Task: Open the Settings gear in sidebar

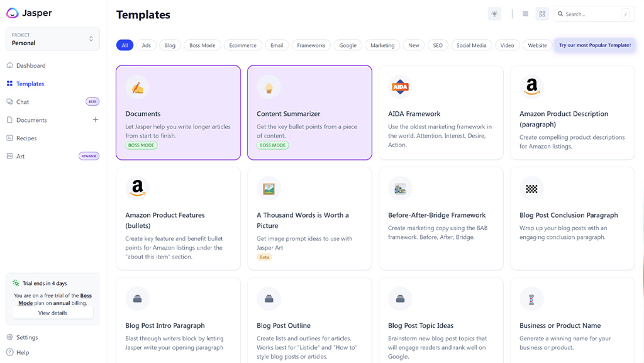Action: 10,337
